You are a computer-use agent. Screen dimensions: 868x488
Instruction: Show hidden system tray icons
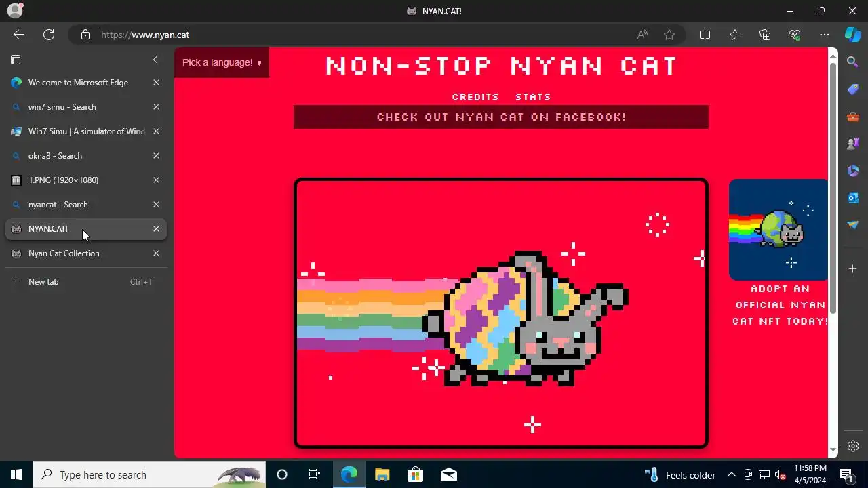[732, 474]
